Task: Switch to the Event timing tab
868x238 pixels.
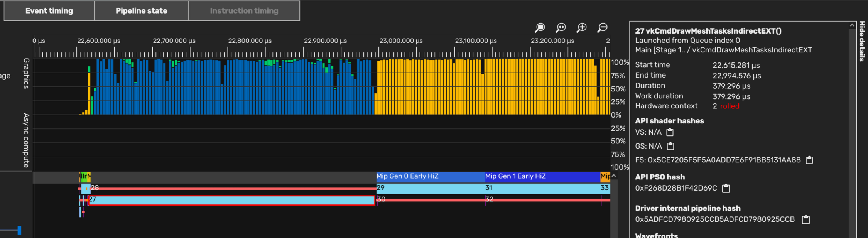Action: point(49,11)
